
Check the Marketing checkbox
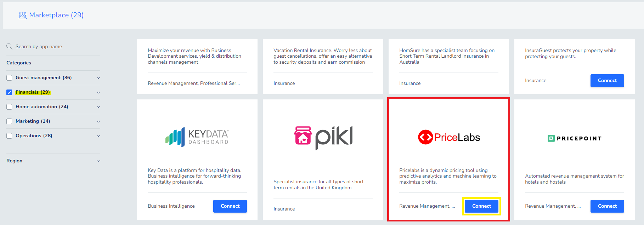[9, 121]
